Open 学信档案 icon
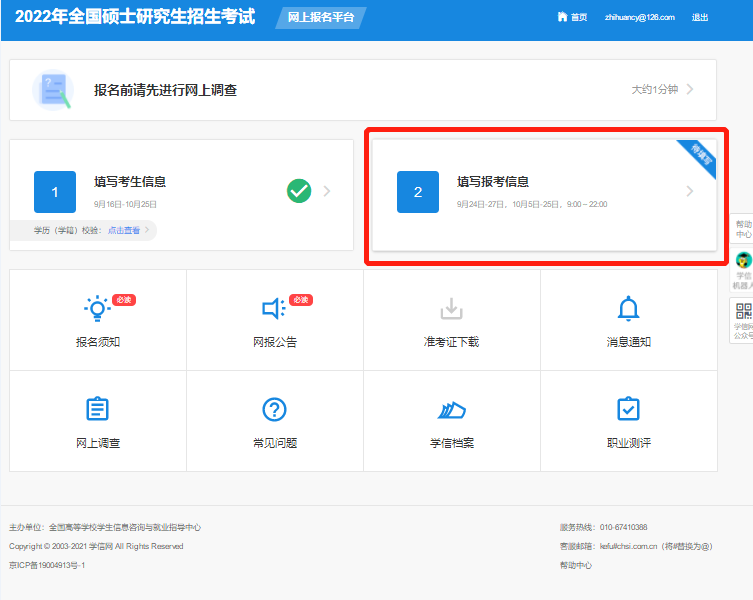 pos(451,410)
